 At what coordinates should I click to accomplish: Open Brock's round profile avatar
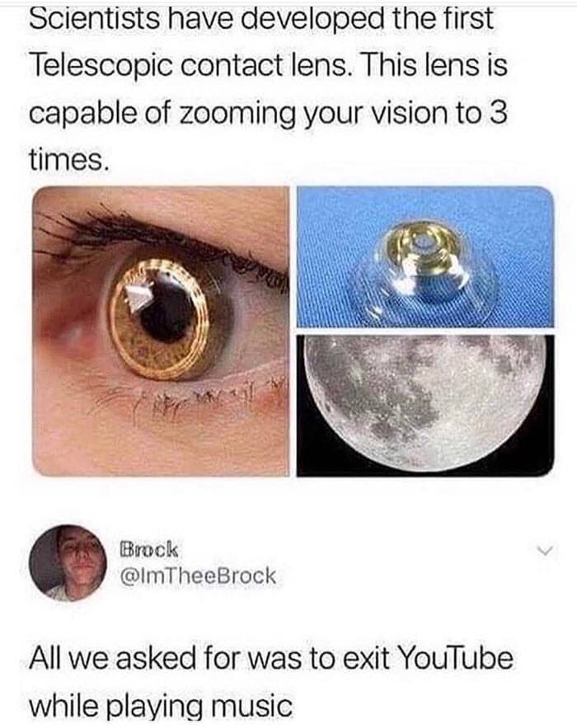(x=68, y=563)
